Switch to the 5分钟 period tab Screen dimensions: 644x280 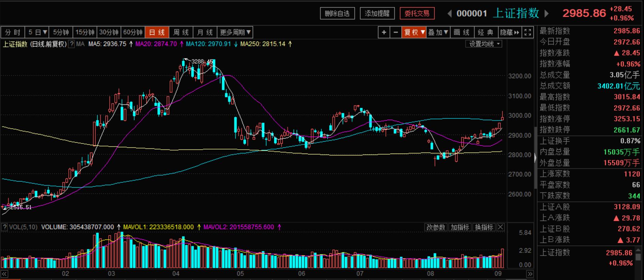[61, 32]
